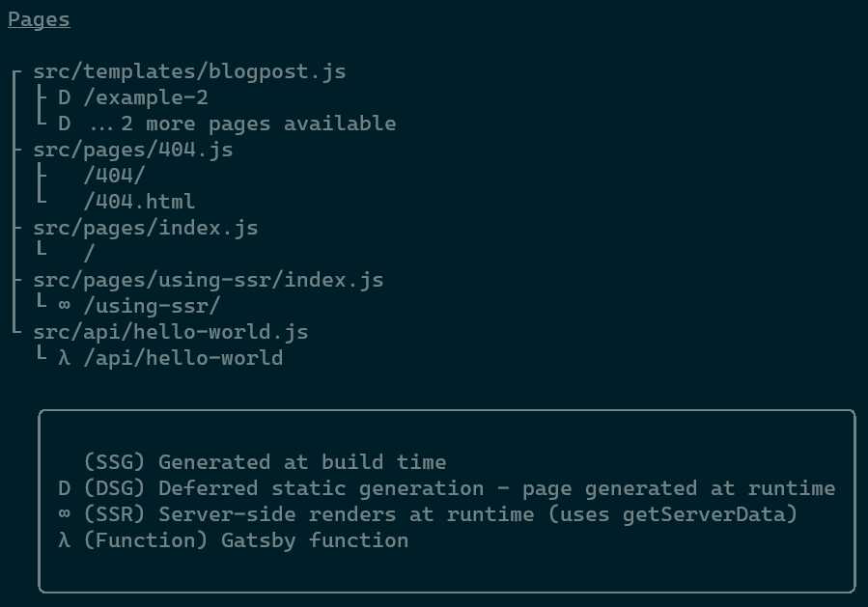The width and height of the screenshot is (868, 607).
Task: Select src/templates/blogpost.js file path
Action: (x=189, y=71)
